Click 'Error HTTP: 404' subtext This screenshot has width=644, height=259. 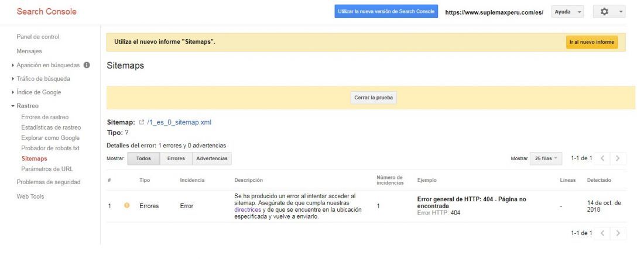click(x=439, y=213)
